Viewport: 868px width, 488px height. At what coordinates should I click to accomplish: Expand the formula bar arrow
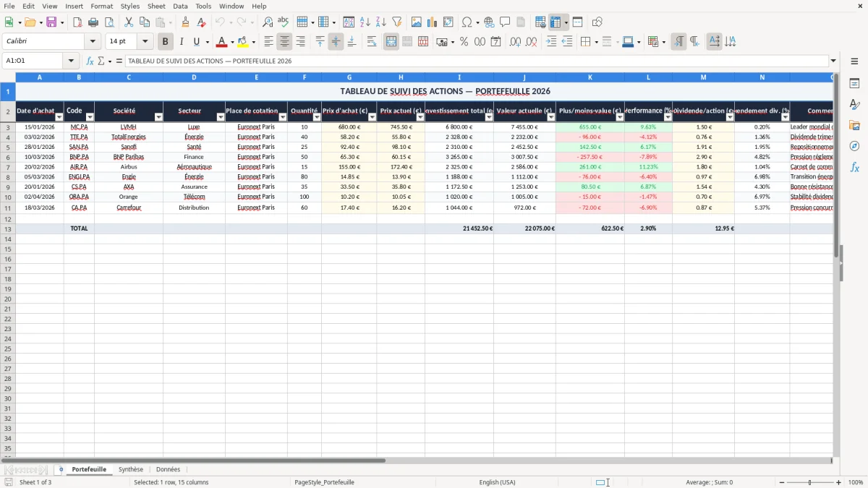pyautogui.click(x=833, y=61)
